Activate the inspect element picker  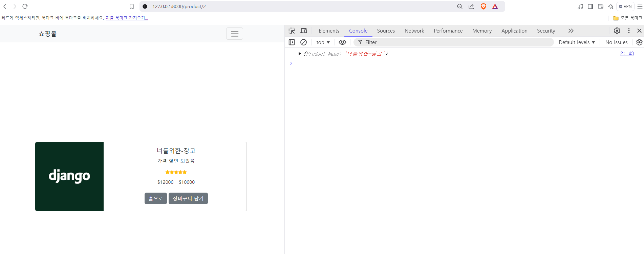292,31
